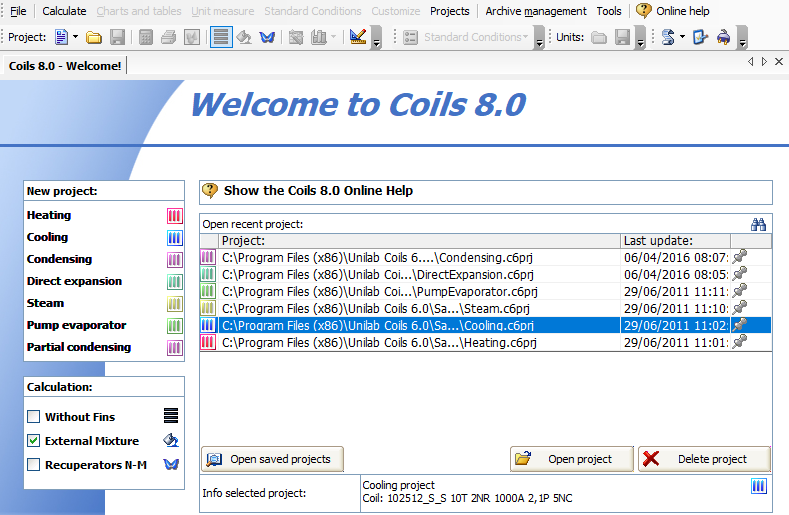The image size is (789, 515).
Task: Sort by the Project column header
Action: [x=419, y=241]
